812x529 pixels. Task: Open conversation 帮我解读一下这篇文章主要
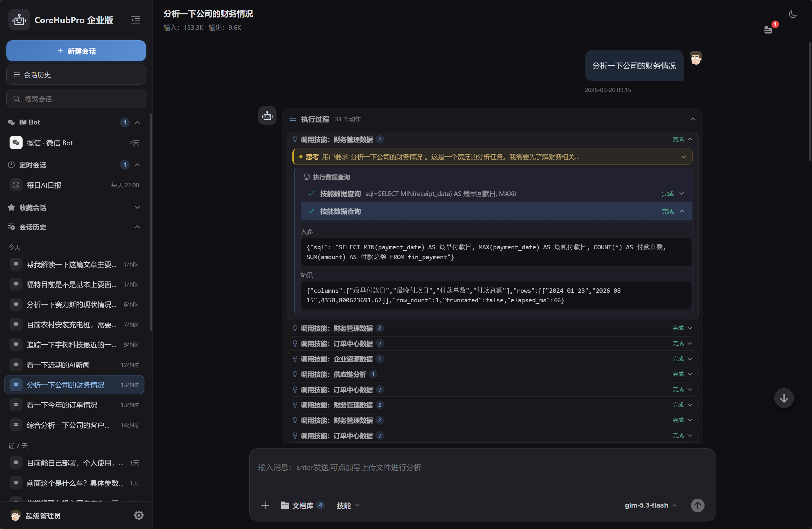[74, 264]
